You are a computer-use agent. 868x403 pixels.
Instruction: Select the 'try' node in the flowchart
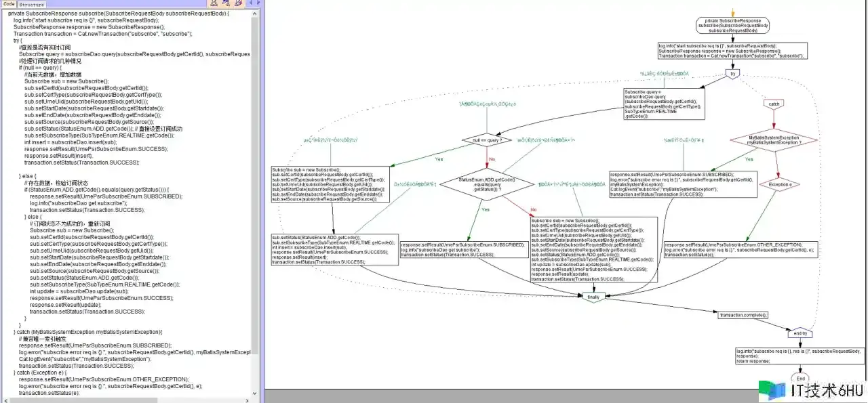[732, 74]
